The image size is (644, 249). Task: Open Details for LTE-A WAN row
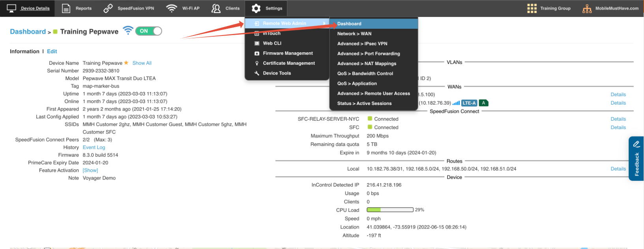pos(618,103)
